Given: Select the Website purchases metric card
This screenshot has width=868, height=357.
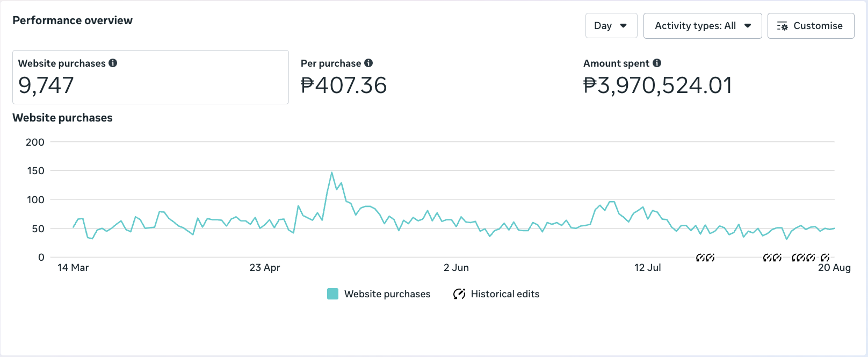Looking at the screenshot, I should pos(150,77).
